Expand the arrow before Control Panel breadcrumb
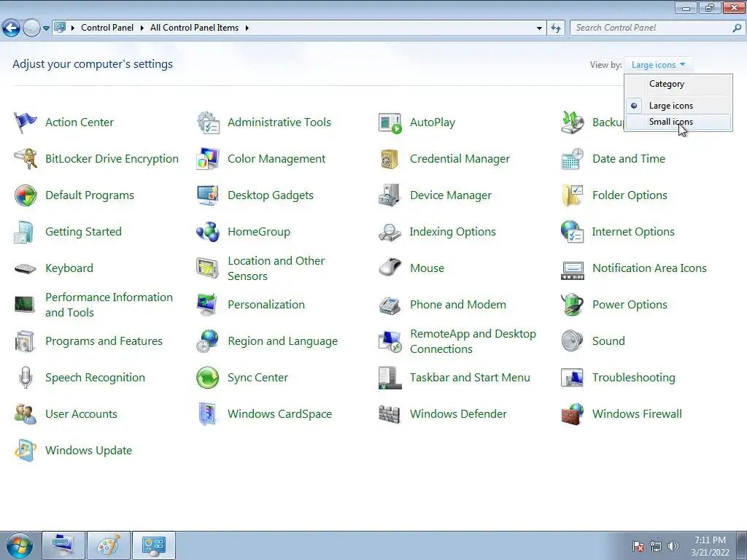Image resolution: width=747 pixels, height=560 pixels. [73, 28]
